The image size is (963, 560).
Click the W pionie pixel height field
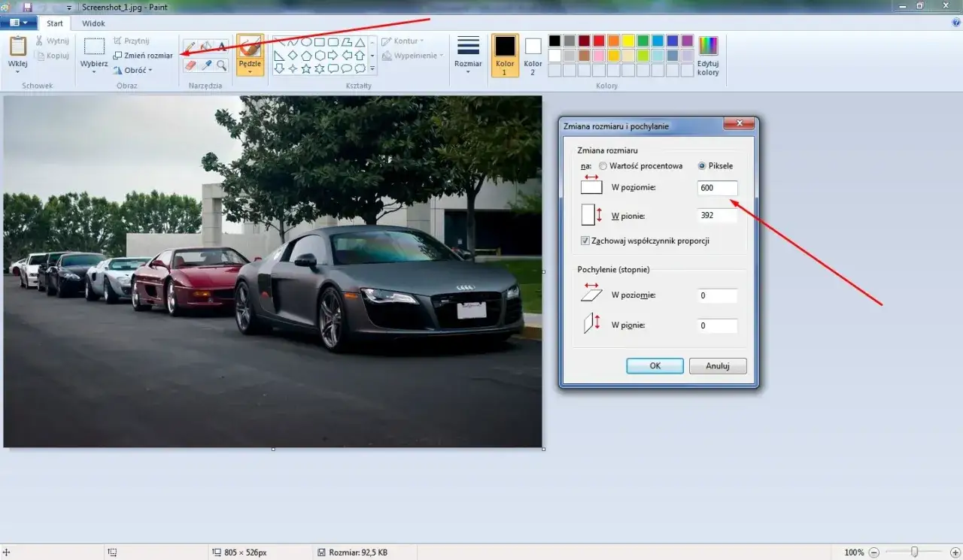[x=717, y=216]
